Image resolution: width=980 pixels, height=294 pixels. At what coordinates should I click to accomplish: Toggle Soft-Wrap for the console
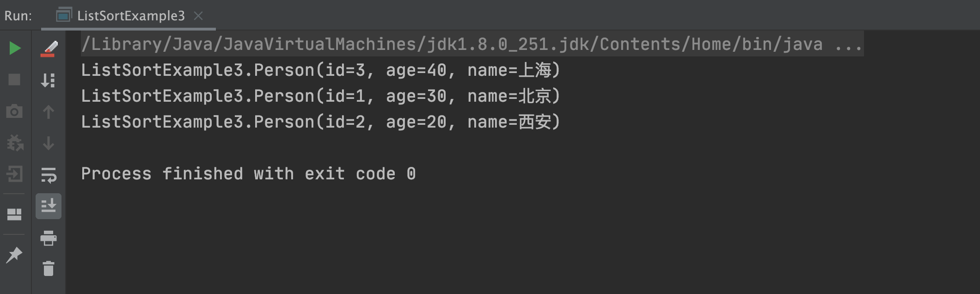(49, 175)
